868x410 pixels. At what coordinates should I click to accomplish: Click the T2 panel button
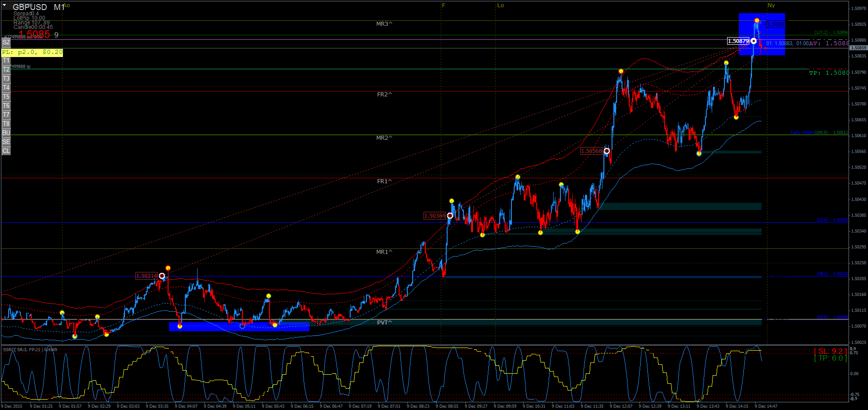click(6, 70)
